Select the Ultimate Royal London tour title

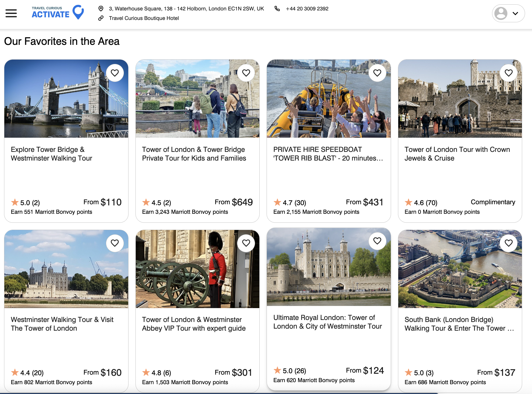327,322
